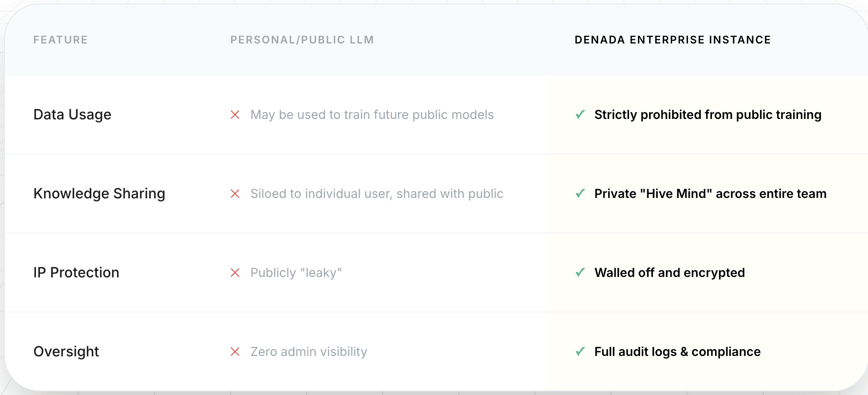
Task: Click "Full audit logs & compliance" text
Action: [x=677, y=352]
